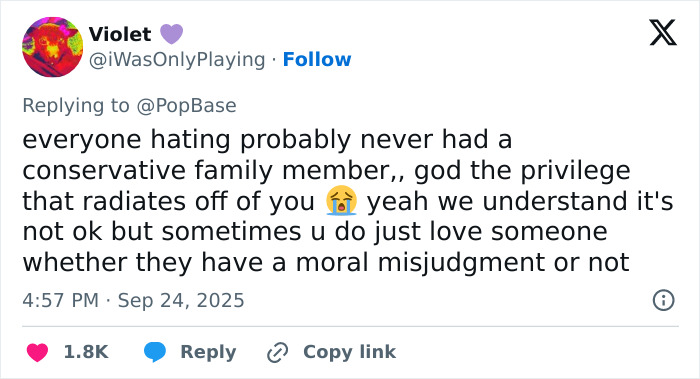Open the 4:57 PM timestamp link
This screenshot has height=379, width=700.
pyautogui.click(x=61, y=300)
